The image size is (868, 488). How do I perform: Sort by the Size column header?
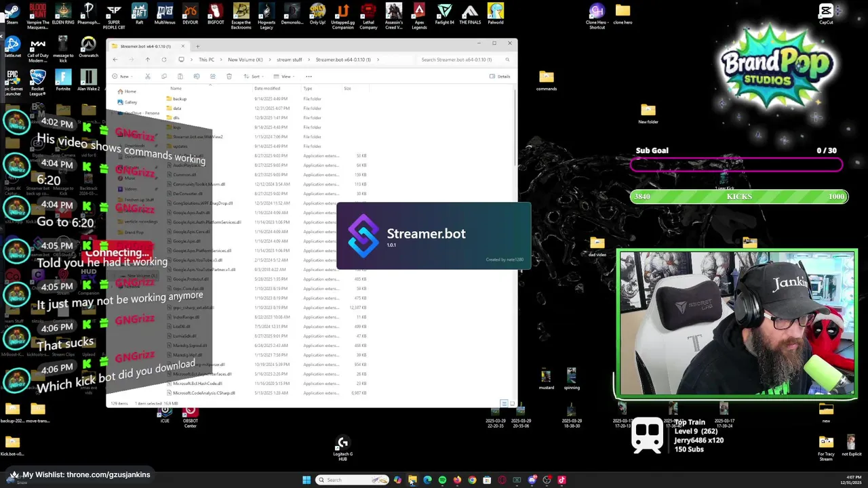347,88
